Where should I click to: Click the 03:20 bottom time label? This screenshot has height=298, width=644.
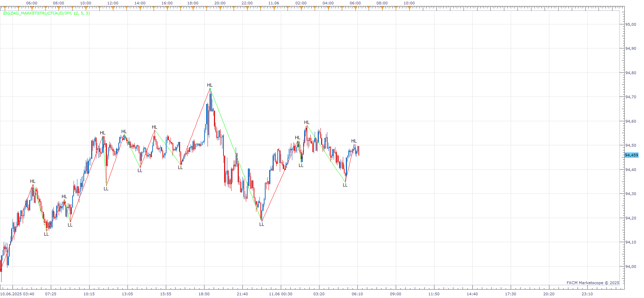pos(319,294)
